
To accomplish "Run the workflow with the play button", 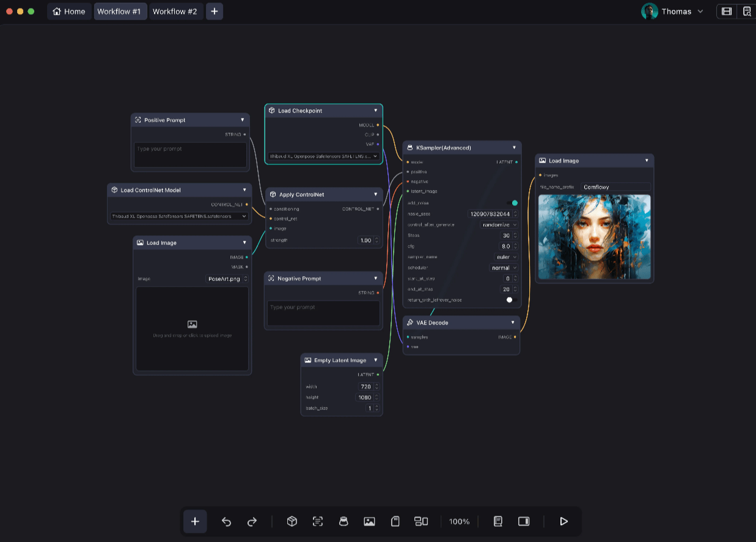I will 563,521.
